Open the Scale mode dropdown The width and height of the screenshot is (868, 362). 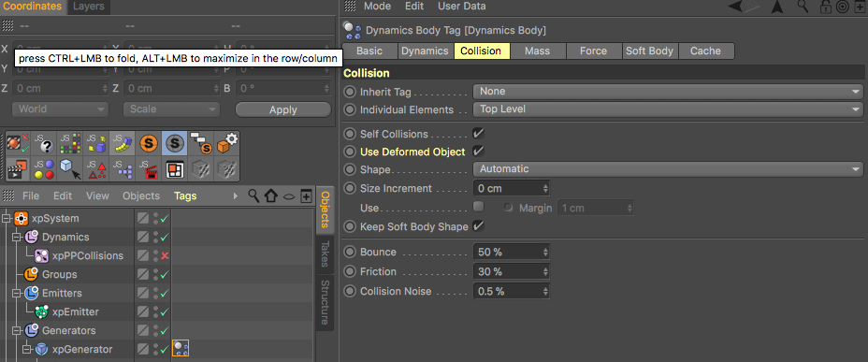point(171,109)
